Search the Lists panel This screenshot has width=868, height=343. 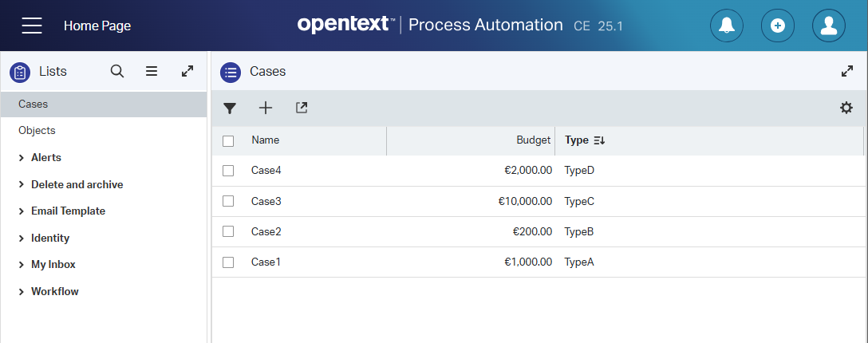click(117, 71)
